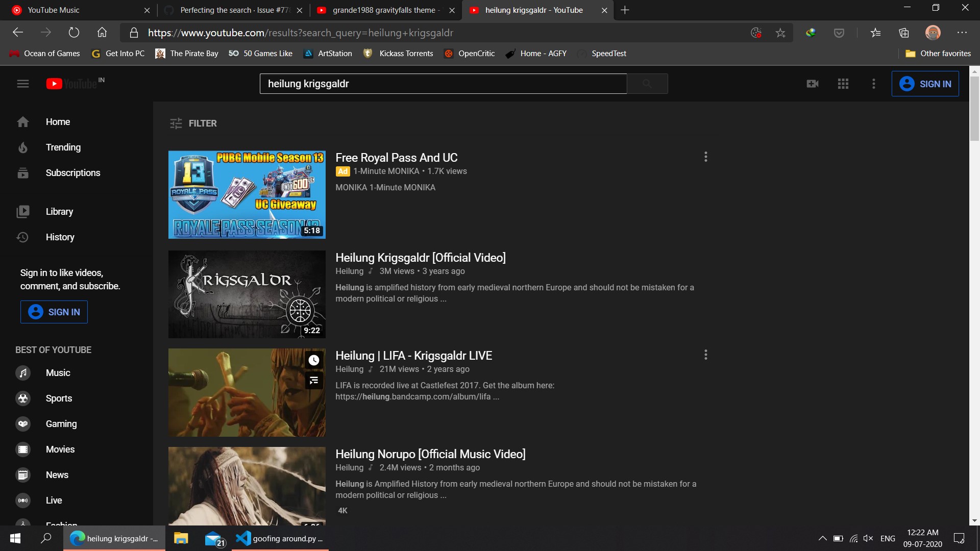Open browser favorites list
The width and height of the screenshot is (980, 551).
(x=876, y=33)
